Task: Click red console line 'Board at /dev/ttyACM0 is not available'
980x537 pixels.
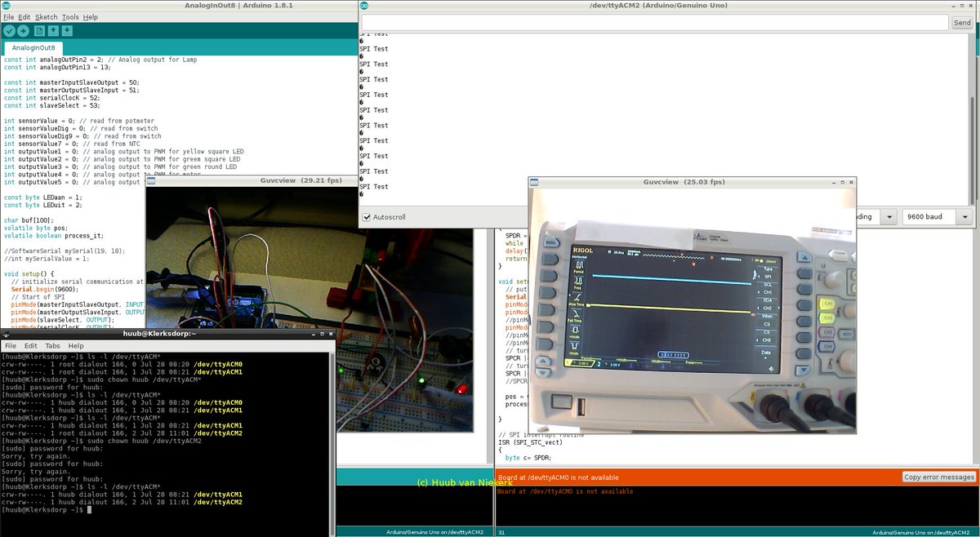Action: coord(565,491)
